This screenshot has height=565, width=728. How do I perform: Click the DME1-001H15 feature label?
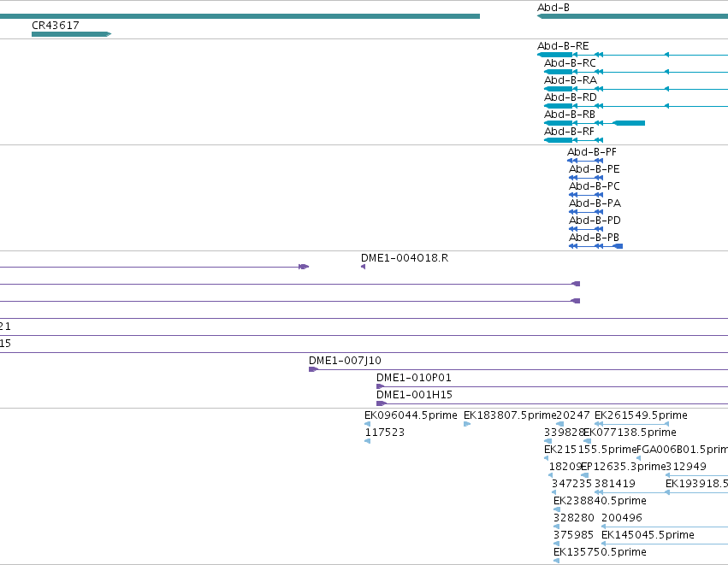click(414, 395)
